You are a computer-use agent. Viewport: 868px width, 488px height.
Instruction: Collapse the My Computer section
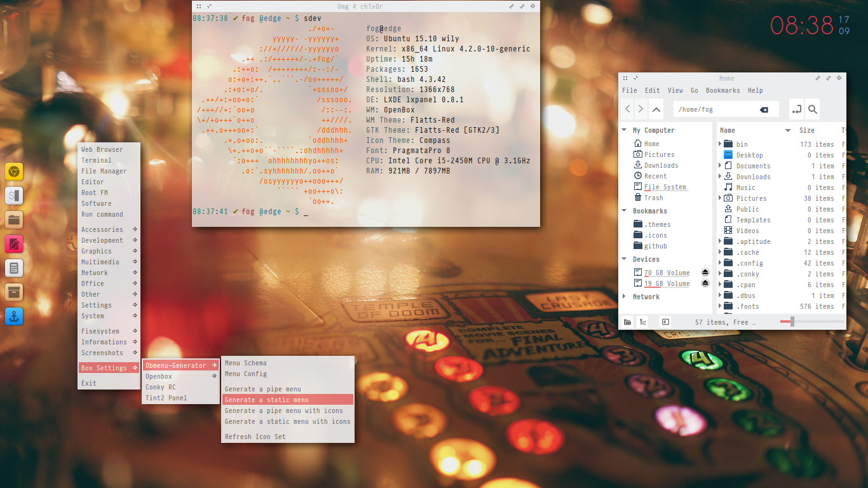(625, 130)
